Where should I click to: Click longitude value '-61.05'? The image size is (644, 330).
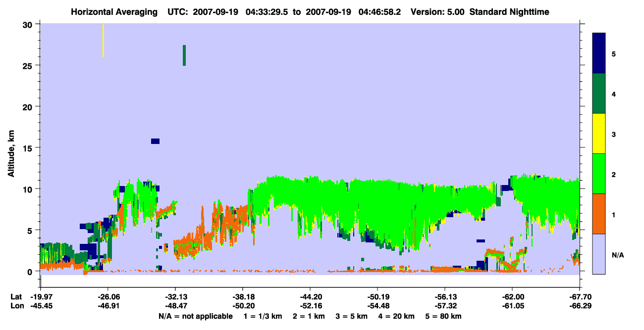[x=512, y=306]
